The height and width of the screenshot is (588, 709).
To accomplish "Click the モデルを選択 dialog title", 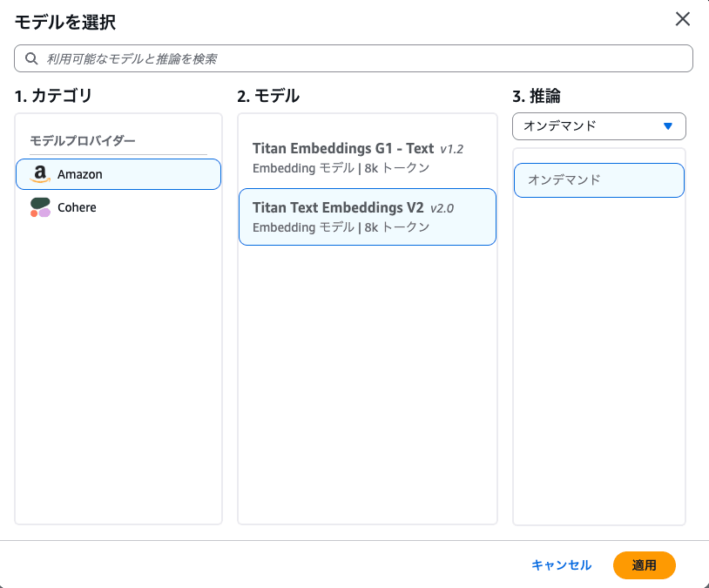I will coord(65,22).
